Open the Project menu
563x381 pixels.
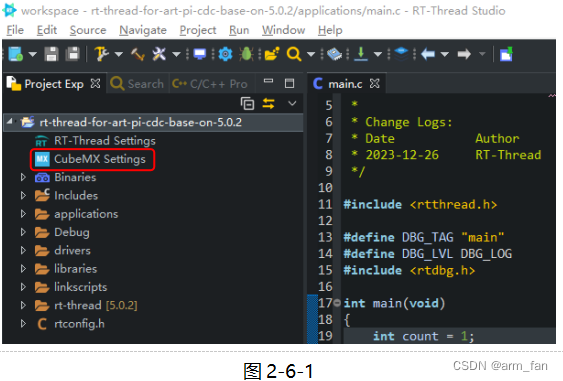(198, 30)
